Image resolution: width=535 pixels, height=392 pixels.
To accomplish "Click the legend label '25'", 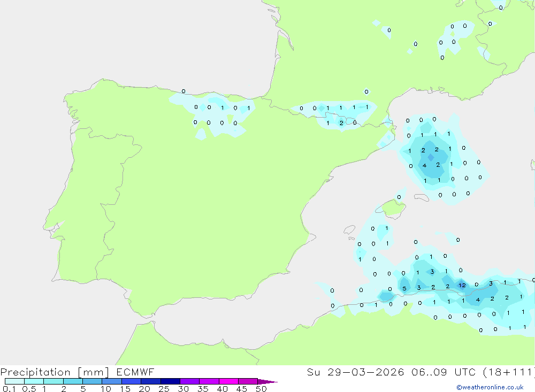I will [x=164, y=389].
